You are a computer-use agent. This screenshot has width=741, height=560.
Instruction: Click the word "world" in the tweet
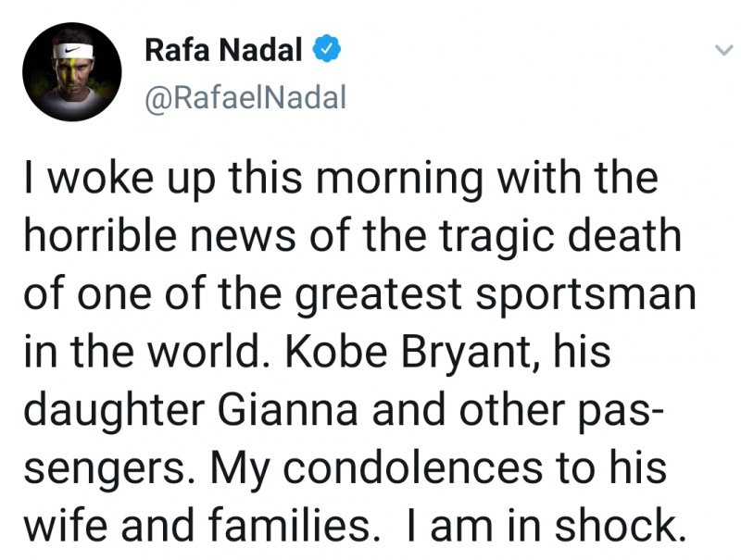pyautogui.click(x=194, y=355)
